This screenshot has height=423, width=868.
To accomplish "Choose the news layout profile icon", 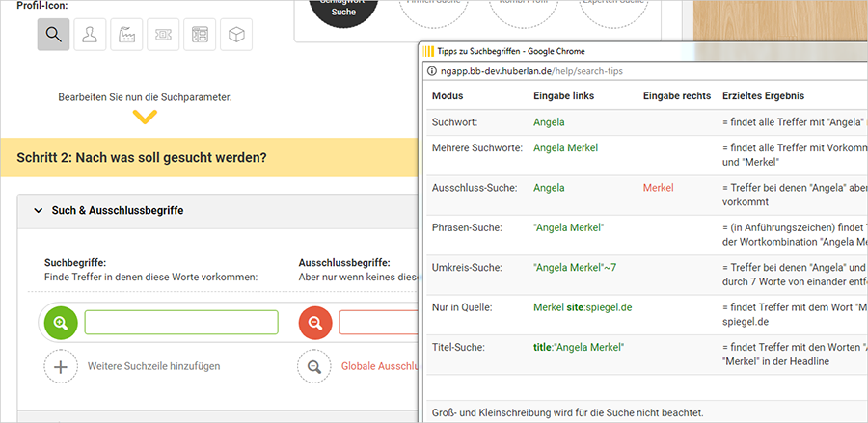I will coord(200,34).
